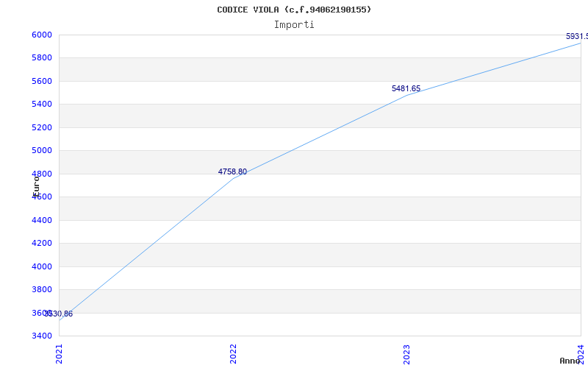Viewport: 588px width, 368px height.
Task: Click the data label at the 2024 point
Action: (x=577, y=36)
